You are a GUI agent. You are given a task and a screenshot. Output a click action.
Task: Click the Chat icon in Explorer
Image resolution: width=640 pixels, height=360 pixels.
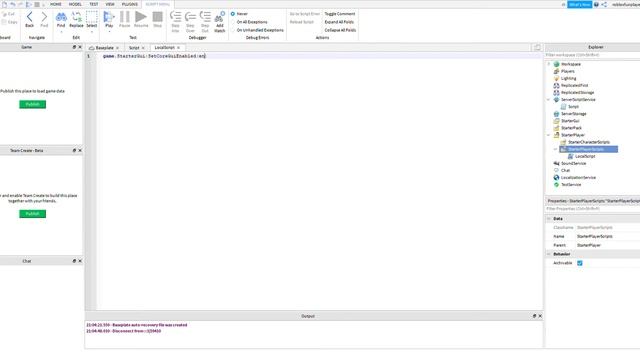pos(556,170)
